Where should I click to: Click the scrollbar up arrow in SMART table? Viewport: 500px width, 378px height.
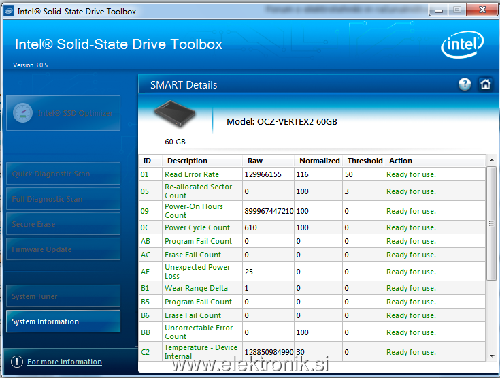point(492,160)
